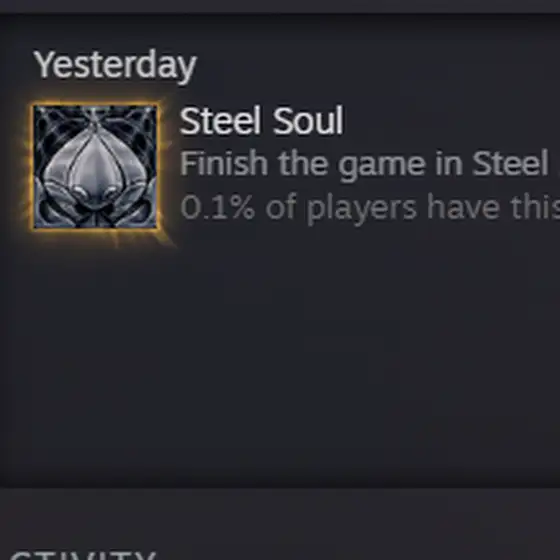Click the '0.1% of players have this' text
Viewport: 560px width, 560px height.
(x=370, y=208)
